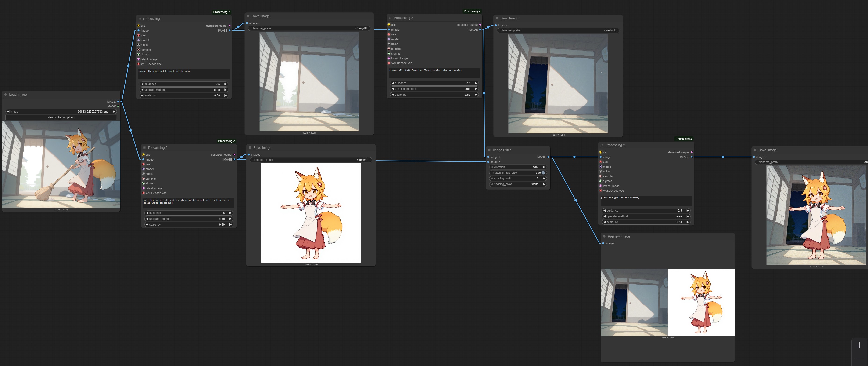The image size is (868, 366).
Task: Click the 'place the girl in the doorway' prompt
Action: pyautogui.click(x=646, y=200)
